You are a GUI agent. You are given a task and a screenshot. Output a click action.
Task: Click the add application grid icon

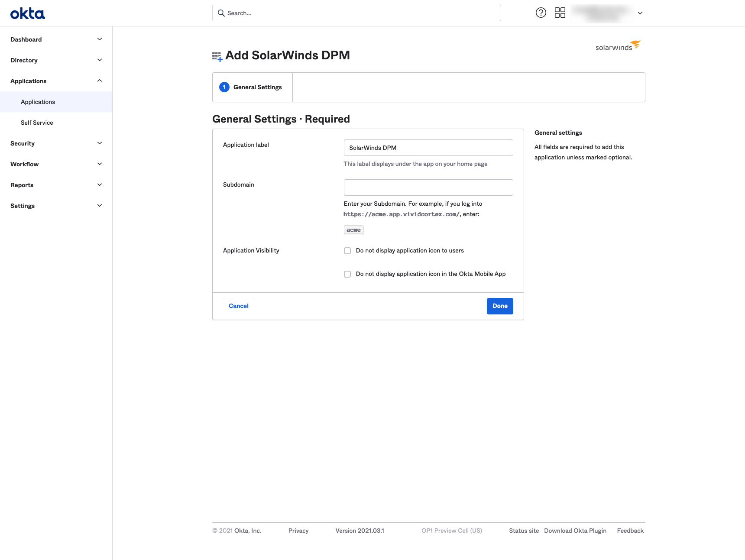[x=217, y=57]
